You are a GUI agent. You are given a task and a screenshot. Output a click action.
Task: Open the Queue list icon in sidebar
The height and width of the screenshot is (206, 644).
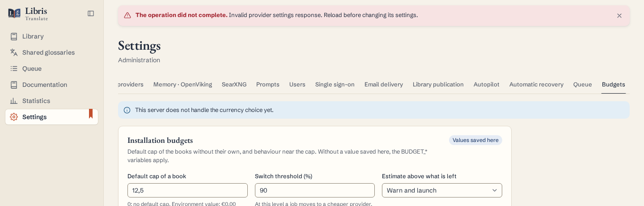pyautogui.click(x=14, y=69)
